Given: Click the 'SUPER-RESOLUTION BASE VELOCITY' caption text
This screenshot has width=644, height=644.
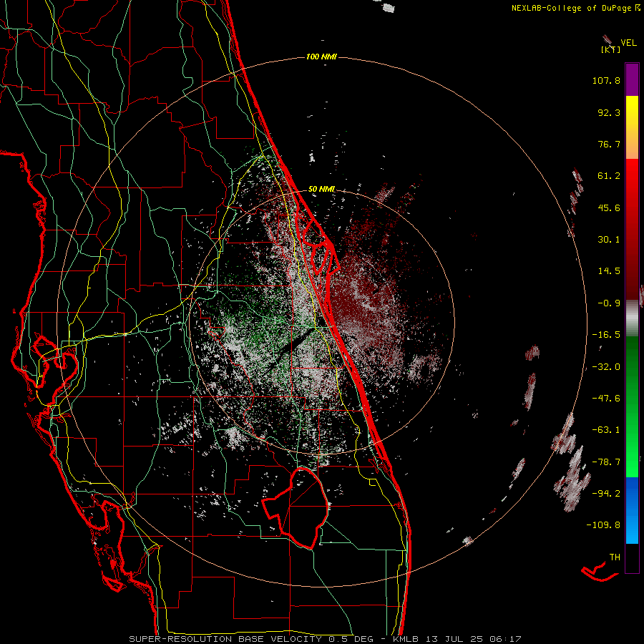Looking at the screenshot, I should pyautogui.click(x=225, y=639).
